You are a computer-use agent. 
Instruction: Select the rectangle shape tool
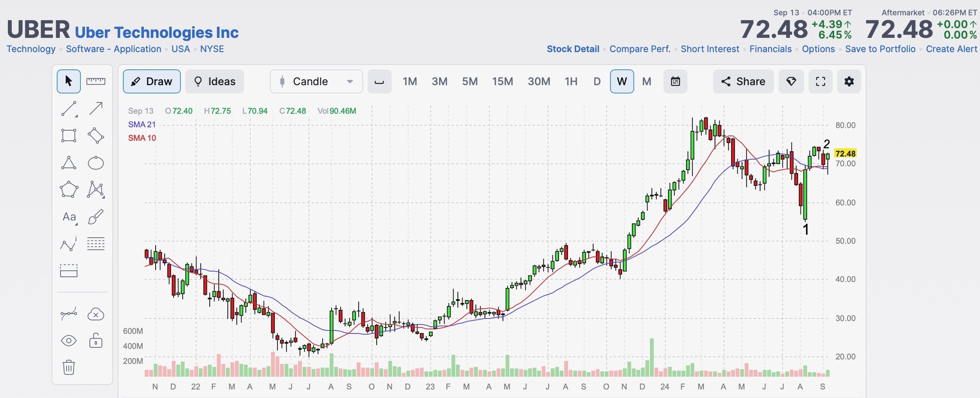[x=69, y=136]
